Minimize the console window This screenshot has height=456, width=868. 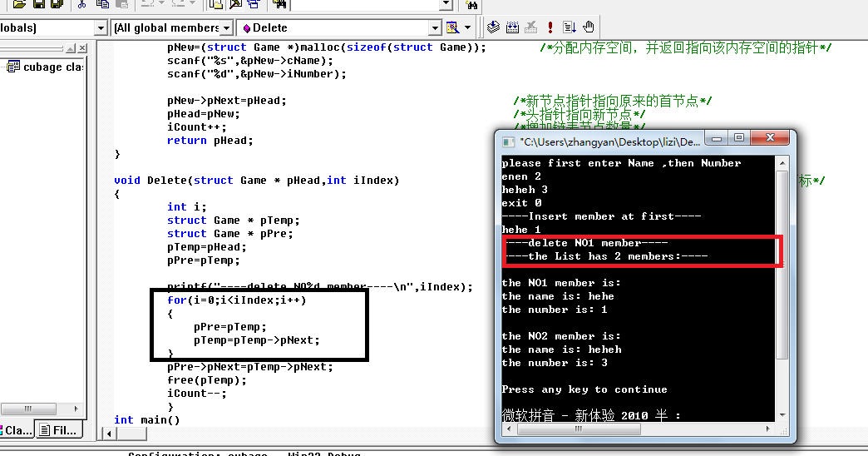point(717,138)
